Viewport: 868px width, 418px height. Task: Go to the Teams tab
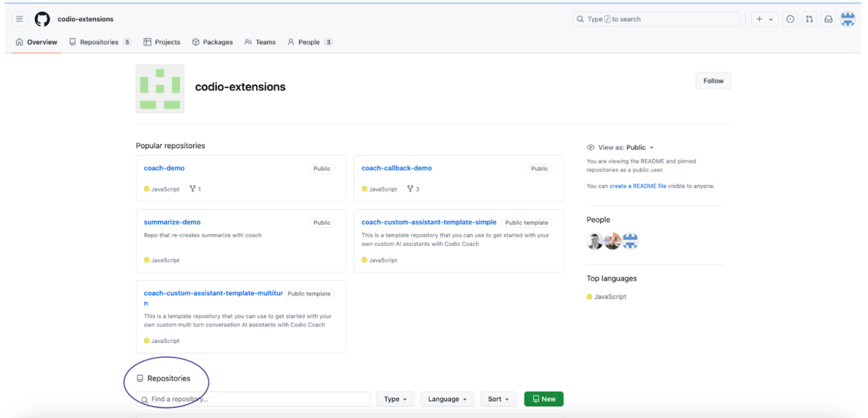[260, 42]
